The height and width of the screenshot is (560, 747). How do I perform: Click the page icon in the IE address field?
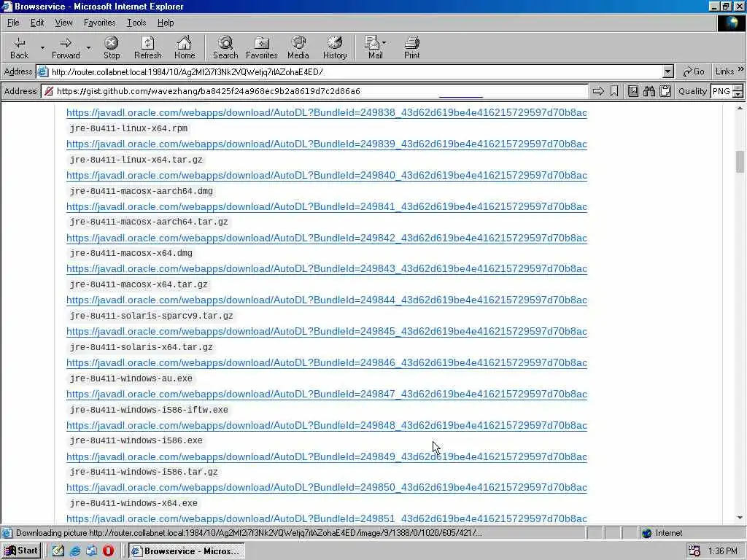(x=43, y=72)
